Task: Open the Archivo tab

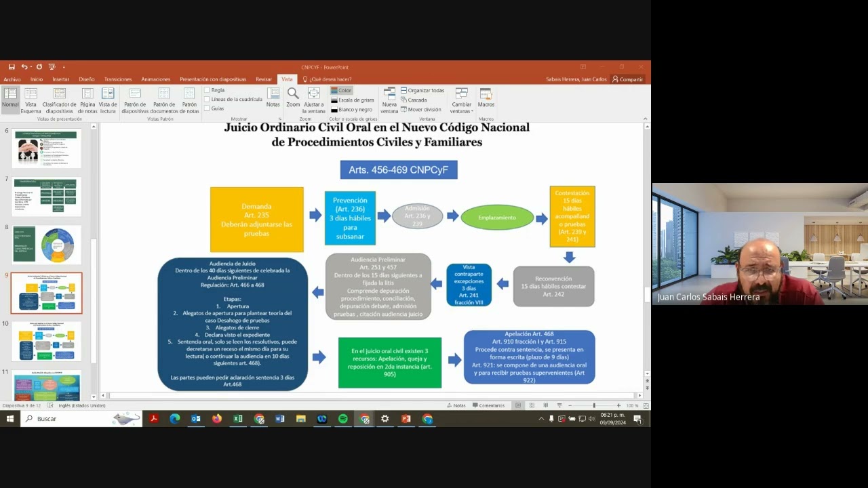Action: tap(12, 79)
